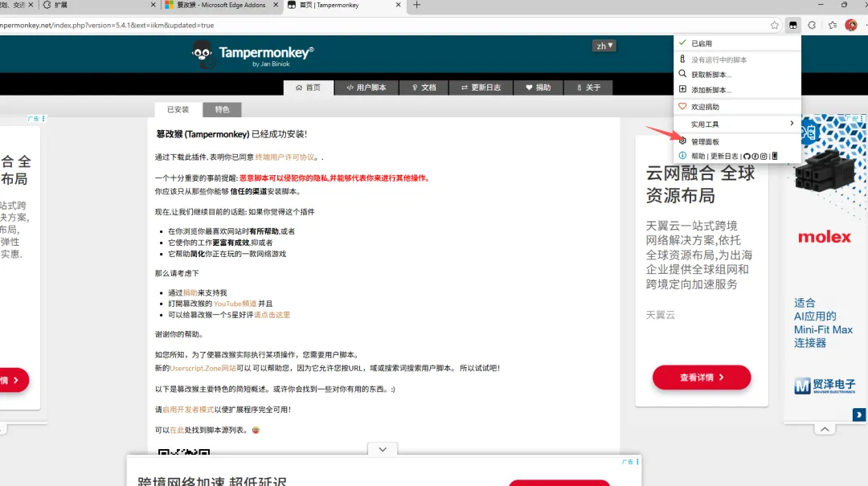Screen dimensions: 868x486
Task: Bookmark page with address bar star
Action: point(775,25)
